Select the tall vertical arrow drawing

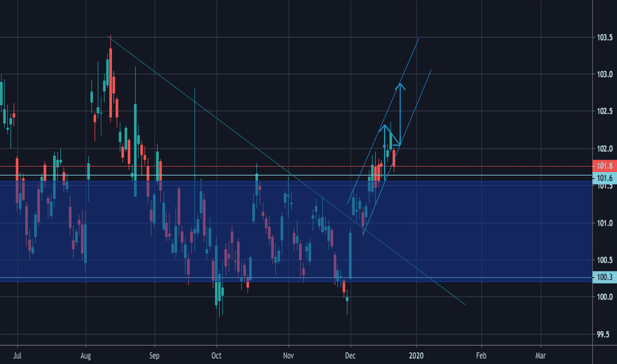(x=400, y=114)
